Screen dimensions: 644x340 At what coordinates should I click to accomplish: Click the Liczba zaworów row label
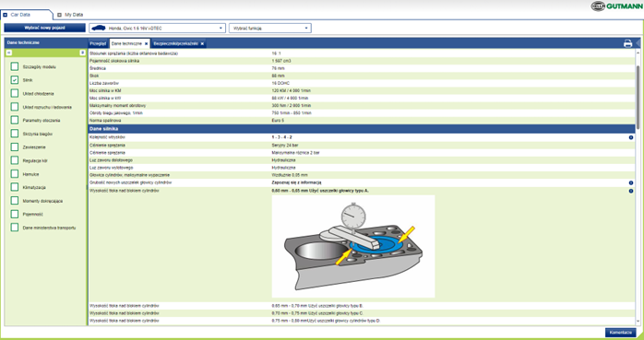point(103,83)
